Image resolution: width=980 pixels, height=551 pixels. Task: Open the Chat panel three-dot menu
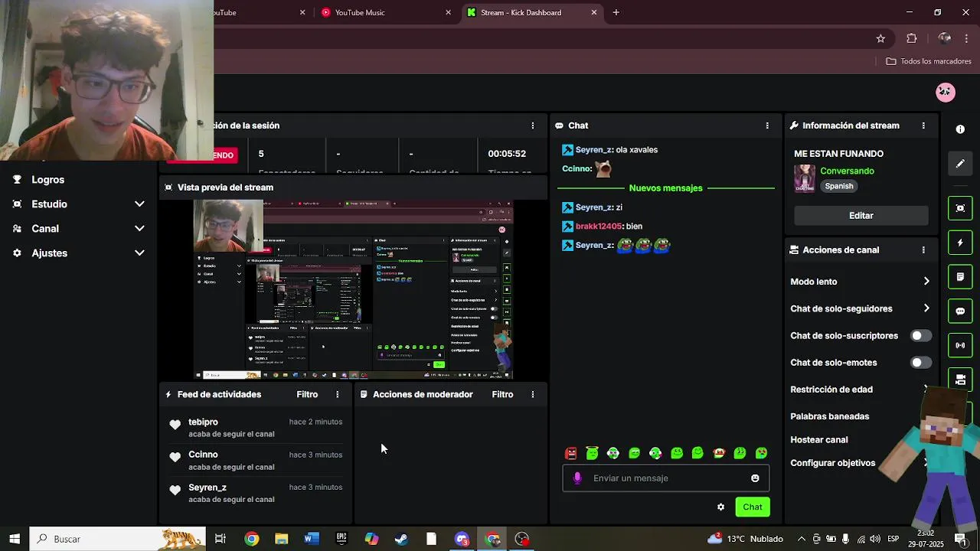click(x=767, y=126)
